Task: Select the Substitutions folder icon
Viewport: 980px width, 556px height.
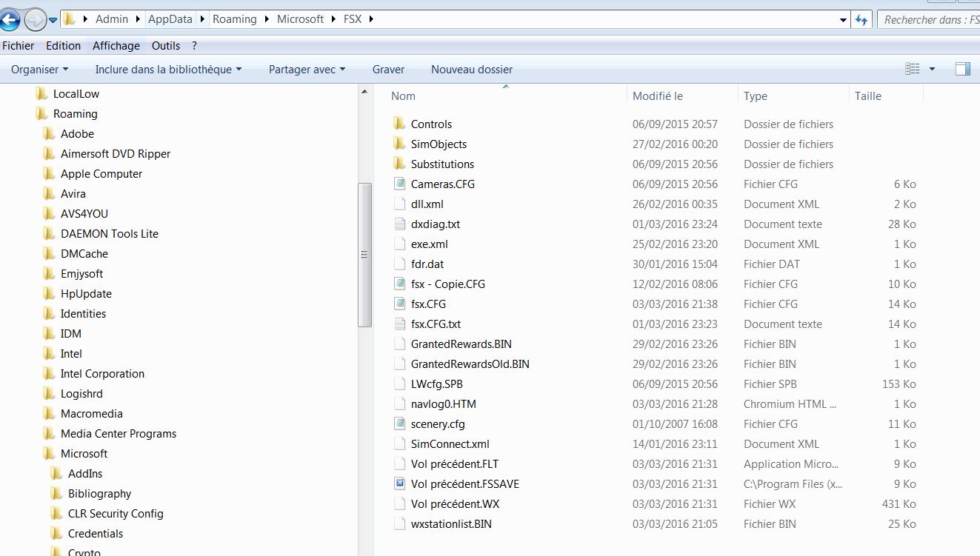Action: [399, 164]
